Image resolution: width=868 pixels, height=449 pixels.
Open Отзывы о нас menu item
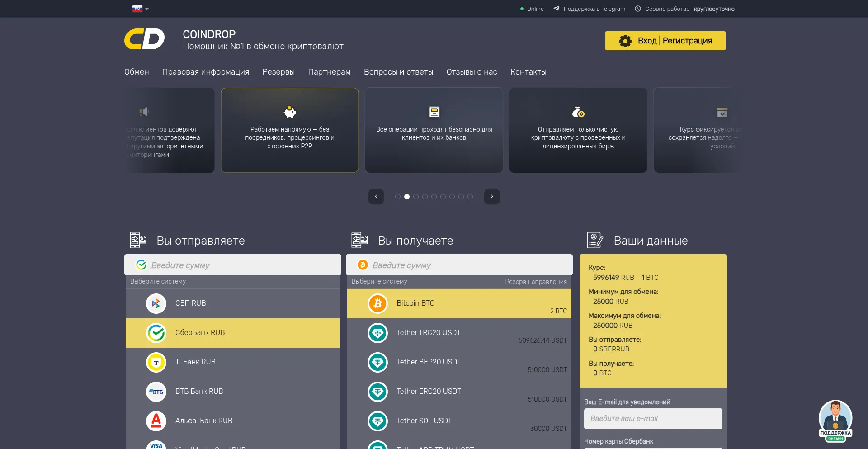point(472,72)
